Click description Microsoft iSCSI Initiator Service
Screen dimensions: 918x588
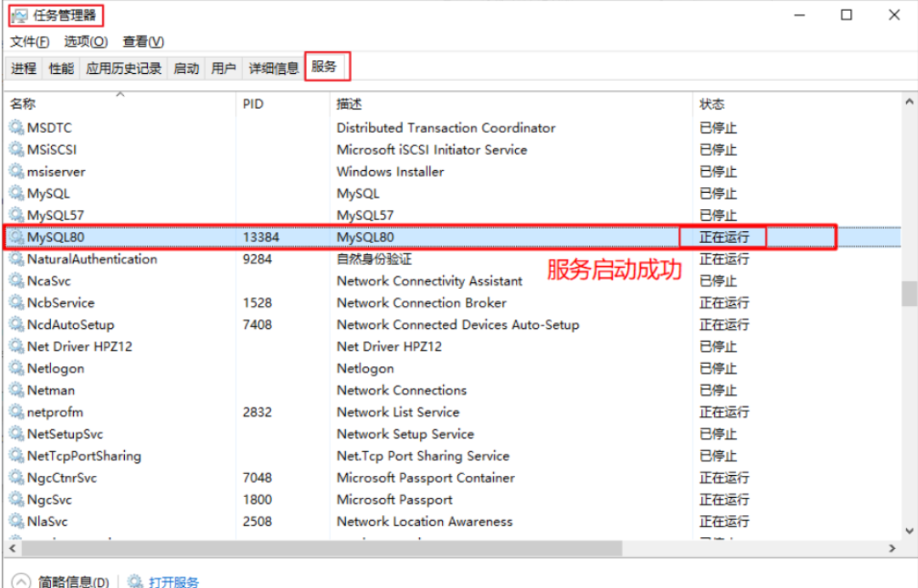pyautogui.click(x=432, y=150)
